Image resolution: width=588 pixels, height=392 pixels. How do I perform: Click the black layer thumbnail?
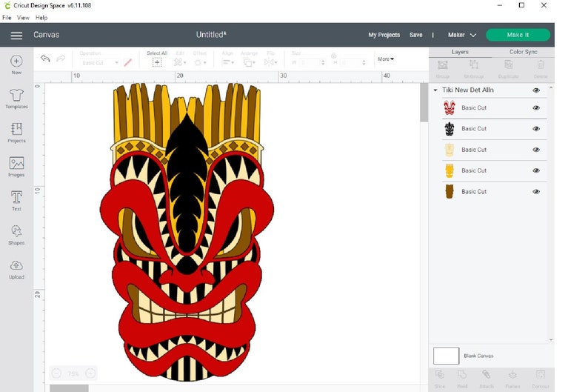(450, 129)
